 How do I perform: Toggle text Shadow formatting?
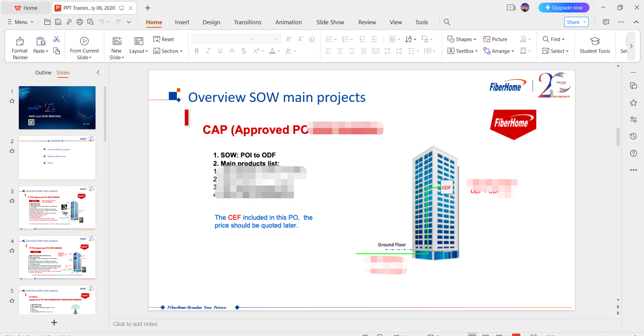click(x=244, y=51)
